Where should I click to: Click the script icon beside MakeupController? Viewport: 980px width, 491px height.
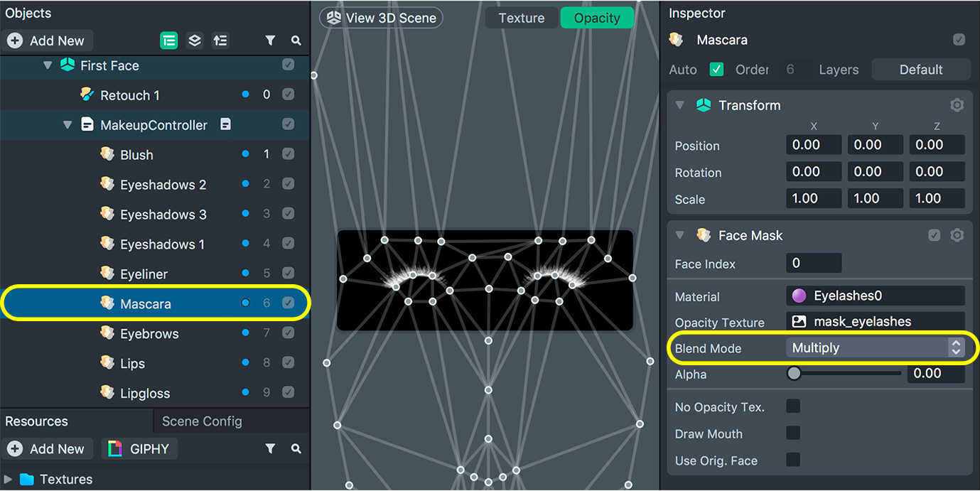[225, 124]
